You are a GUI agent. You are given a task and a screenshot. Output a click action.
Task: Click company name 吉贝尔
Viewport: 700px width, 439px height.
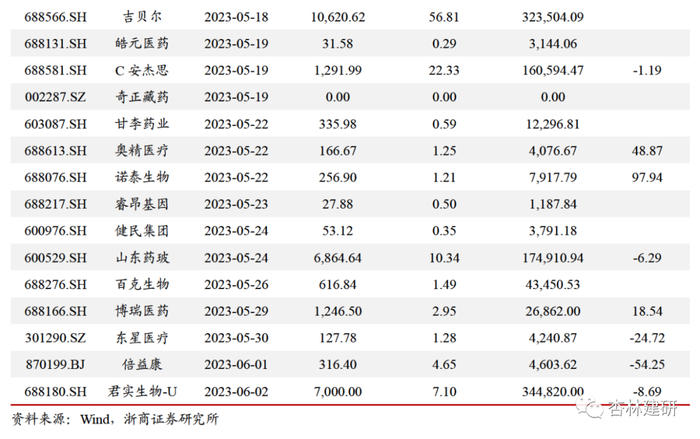[142, 17]
